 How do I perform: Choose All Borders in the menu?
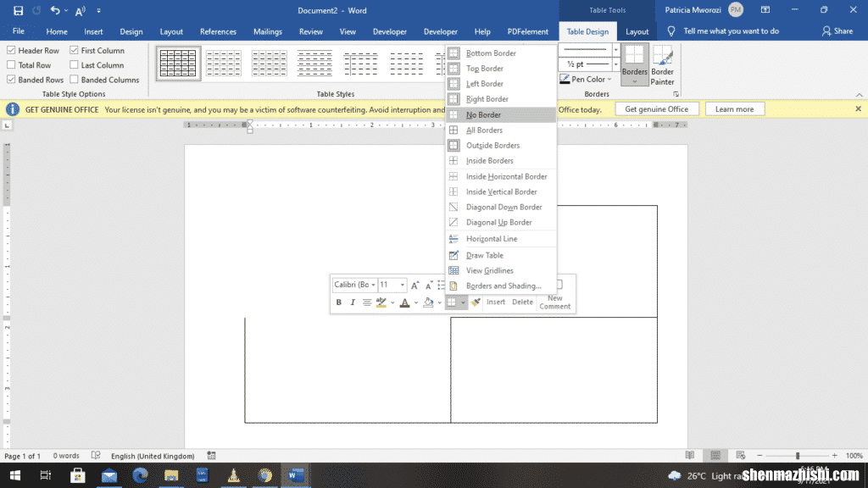click(501, 130)
